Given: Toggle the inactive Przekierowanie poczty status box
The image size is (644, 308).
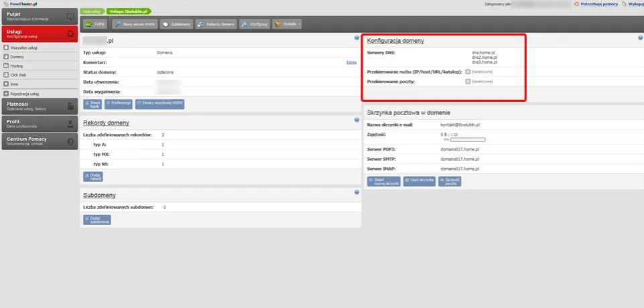Looking at the screenshot, I should pyautogui.click(x=468, y=81).
